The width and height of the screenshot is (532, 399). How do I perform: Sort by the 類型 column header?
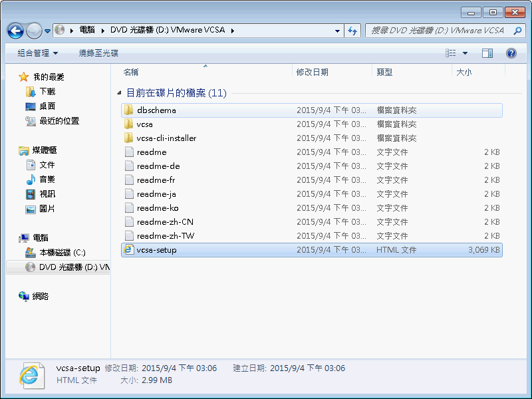click(x=384, y=72)
